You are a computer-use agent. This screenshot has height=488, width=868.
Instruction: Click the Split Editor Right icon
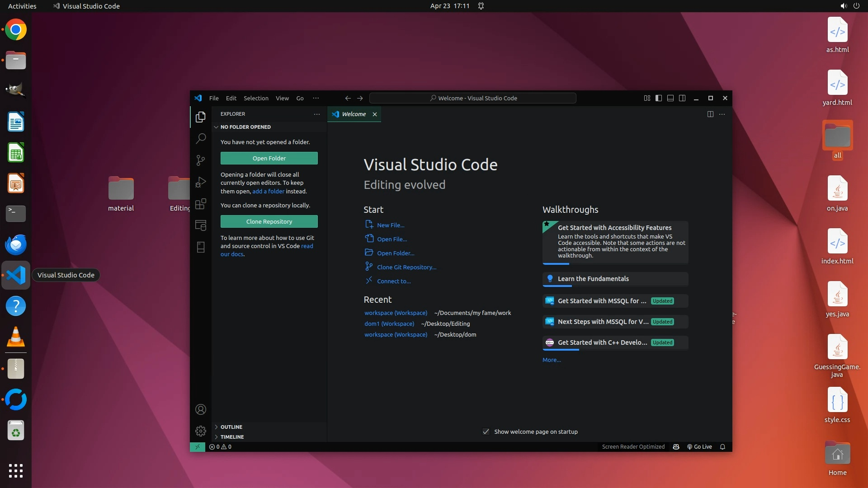pos(710,114)
